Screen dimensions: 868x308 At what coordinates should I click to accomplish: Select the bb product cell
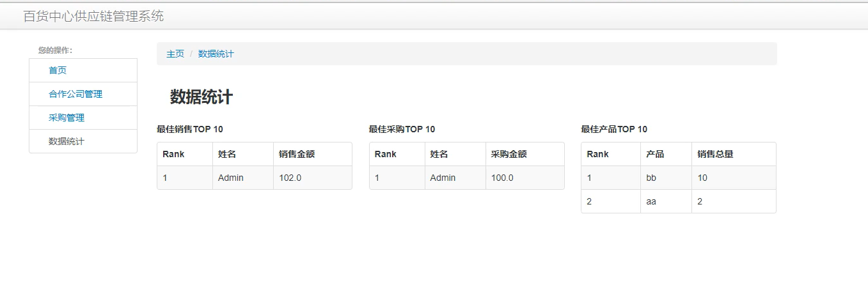click(x=651, y=178)
